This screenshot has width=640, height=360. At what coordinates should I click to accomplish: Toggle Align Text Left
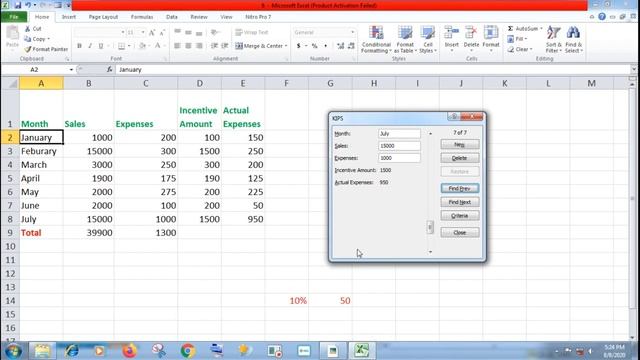[178, 46]
